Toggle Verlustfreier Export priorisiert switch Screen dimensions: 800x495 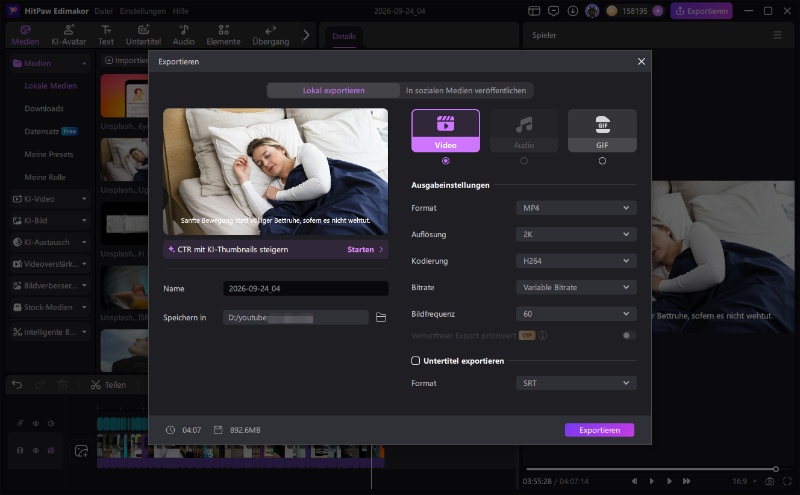[x=629, y=335]
